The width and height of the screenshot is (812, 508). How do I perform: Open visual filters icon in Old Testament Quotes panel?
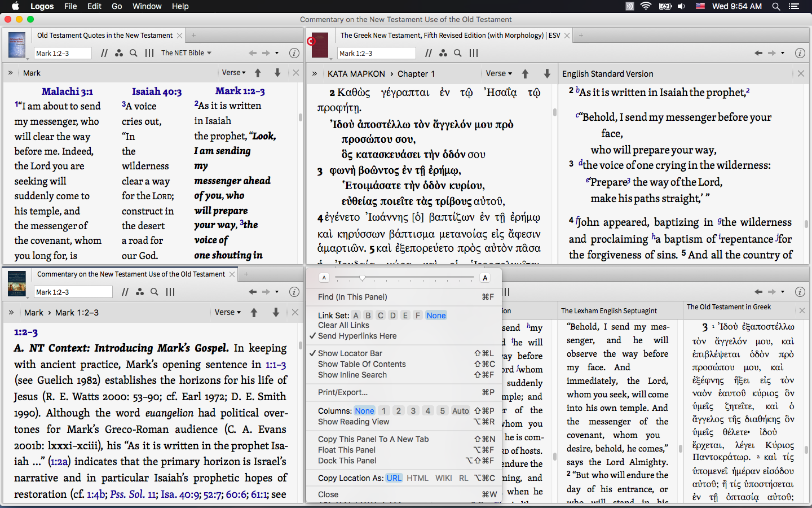119,53
